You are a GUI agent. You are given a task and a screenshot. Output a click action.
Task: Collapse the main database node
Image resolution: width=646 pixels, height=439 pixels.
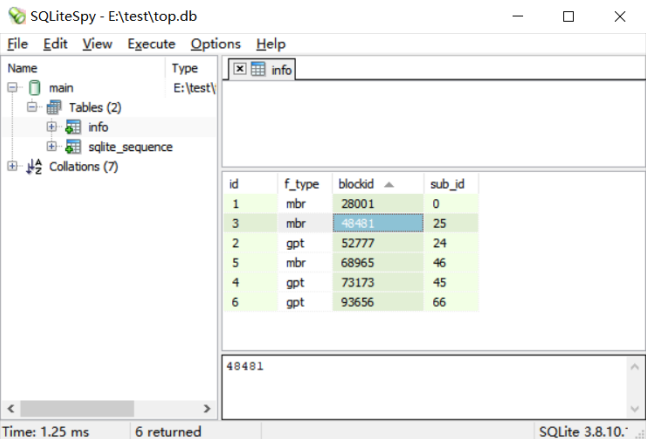tap(12, 87)
